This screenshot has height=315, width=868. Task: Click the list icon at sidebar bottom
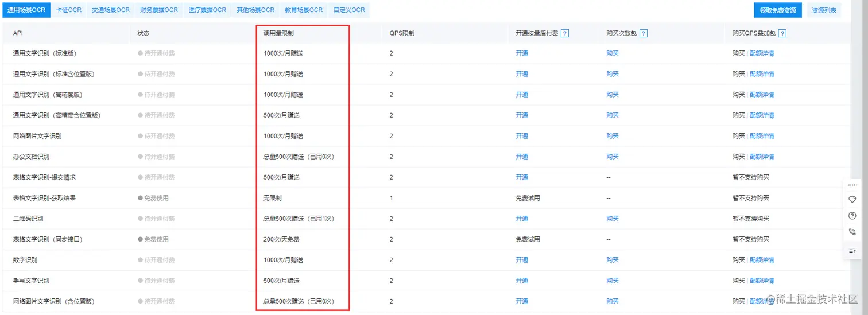point(852,250)
